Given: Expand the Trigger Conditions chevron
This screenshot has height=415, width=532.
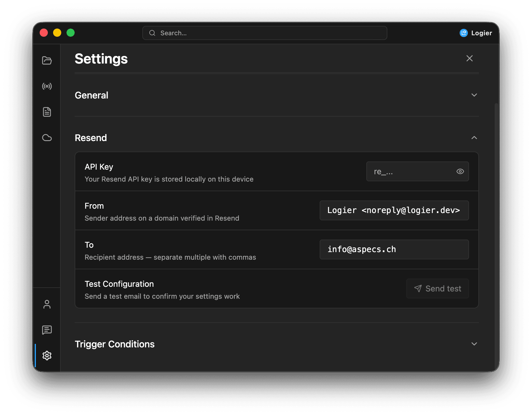Looking at the screenshot, I should point(474,344).
